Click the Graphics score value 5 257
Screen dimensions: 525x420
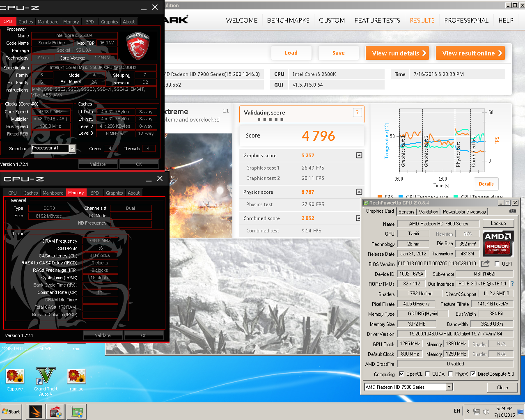[x=308, y=156]
